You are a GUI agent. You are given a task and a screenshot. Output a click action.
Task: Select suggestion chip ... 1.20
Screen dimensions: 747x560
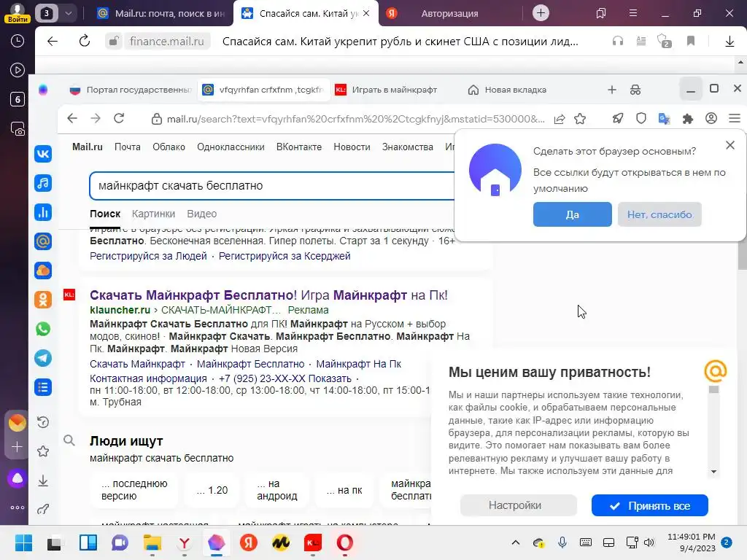(x=212, y=490)
